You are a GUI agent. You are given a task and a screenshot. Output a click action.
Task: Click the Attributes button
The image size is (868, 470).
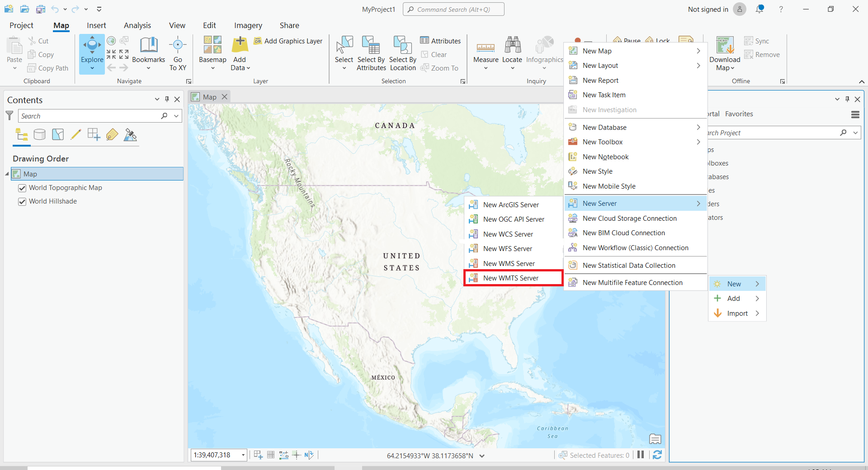click(x=441, y=41)
